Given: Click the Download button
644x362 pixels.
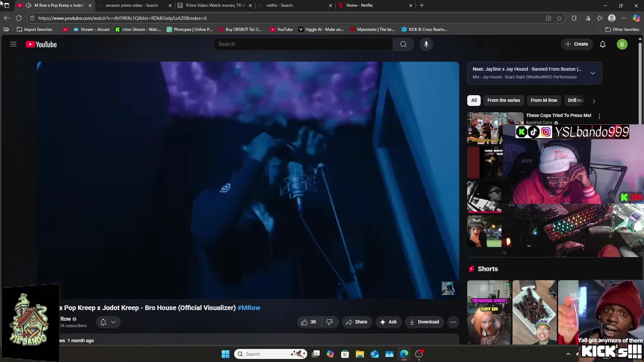Looking at the screenshot, I should [424, 322].
